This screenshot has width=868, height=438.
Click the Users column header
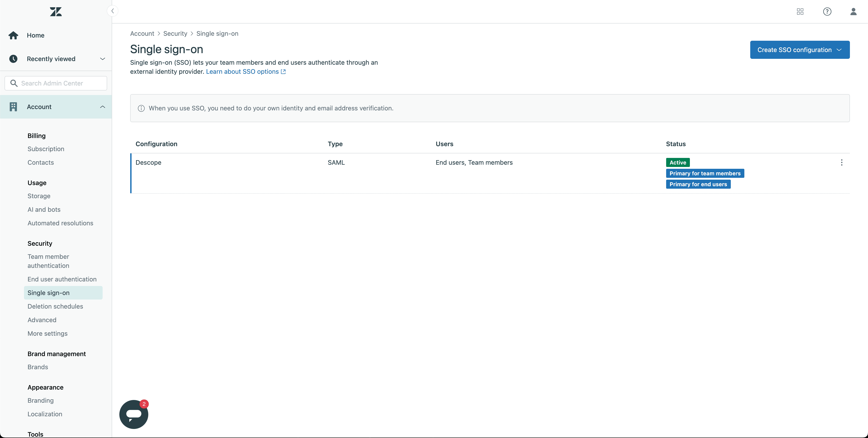click(444, 144)
